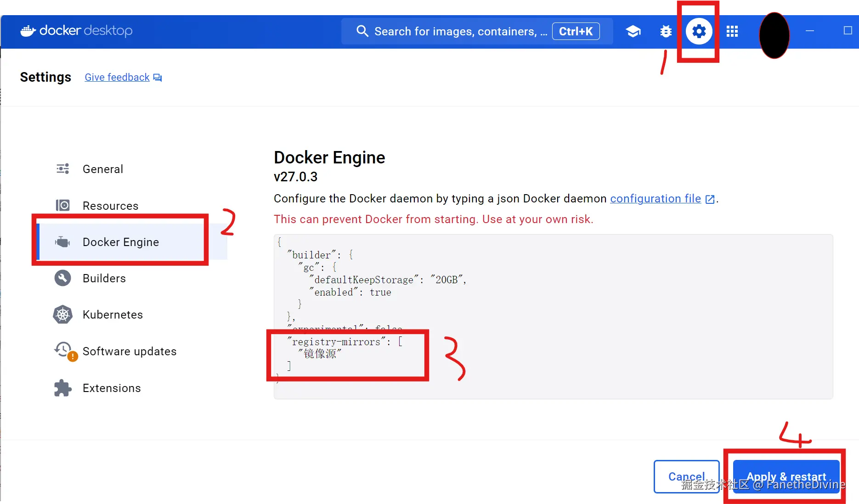Open Settings via the gear icon

(x=699, y=31)
